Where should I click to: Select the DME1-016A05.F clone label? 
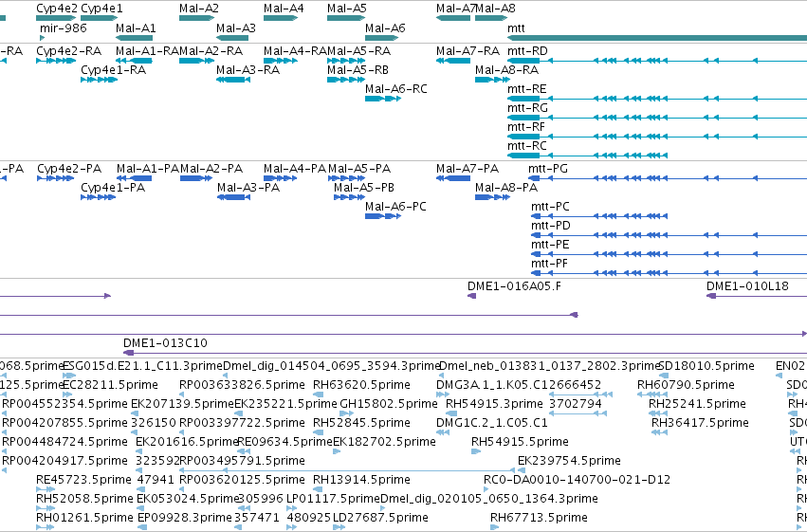[x=514, y=286]
